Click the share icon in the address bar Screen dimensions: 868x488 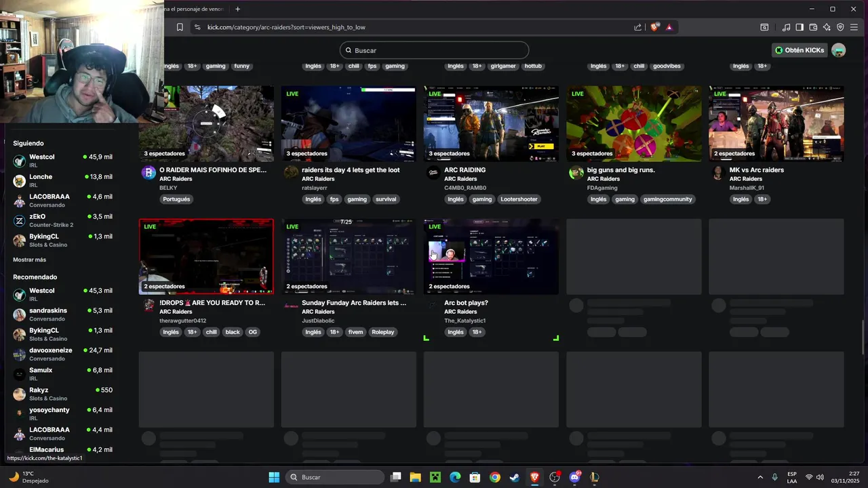coord(637,27)
